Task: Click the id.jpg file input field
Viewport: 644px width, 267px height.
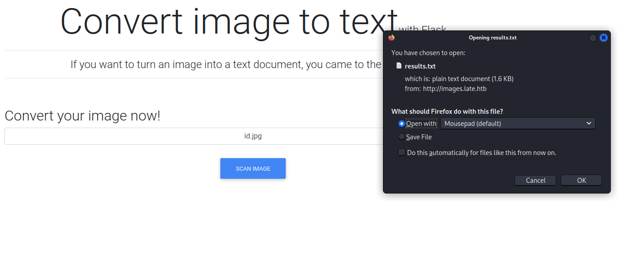Action: 193,136
